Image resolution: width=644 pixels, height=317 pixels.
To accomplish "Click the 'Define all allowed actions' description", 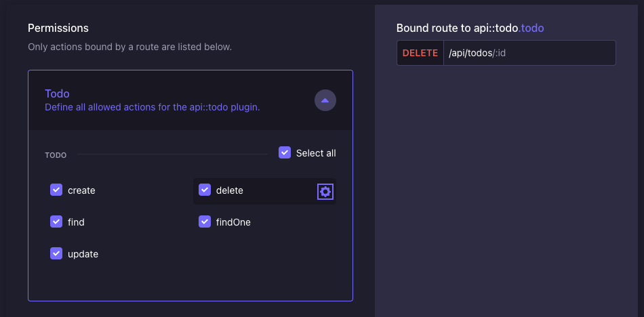I will 153,108.
